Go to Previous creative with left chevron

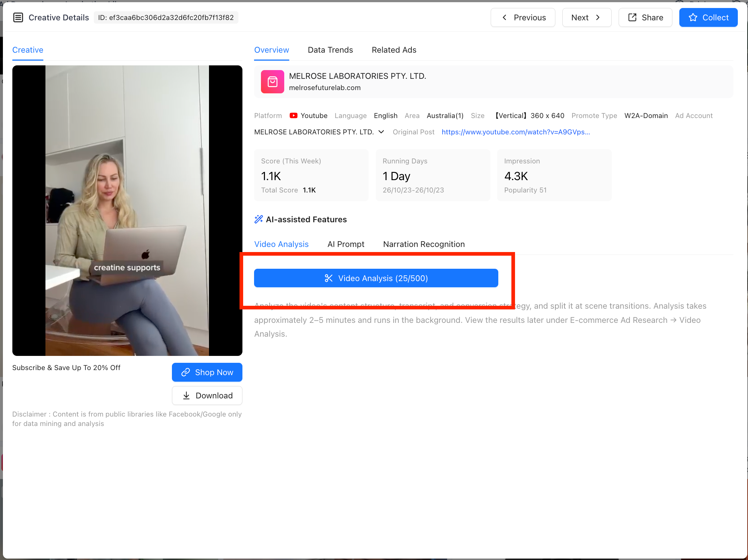(x=523, y=17)
